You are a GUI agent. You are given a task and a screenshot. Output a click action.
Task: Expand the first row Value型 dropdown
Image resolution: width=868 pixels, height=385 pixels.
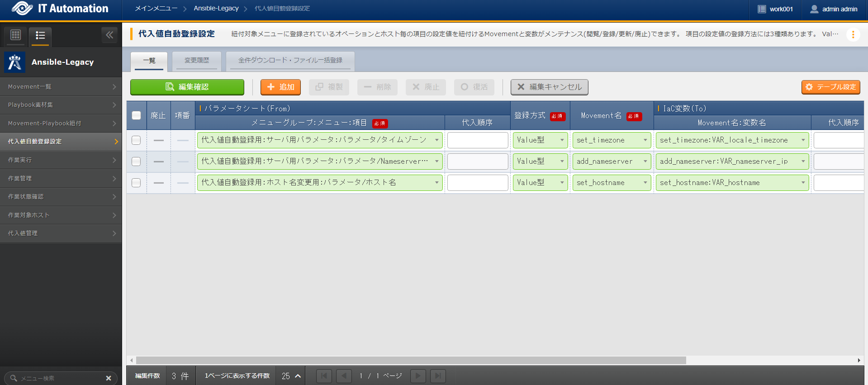pyautogui.click(x=540, y=140)
